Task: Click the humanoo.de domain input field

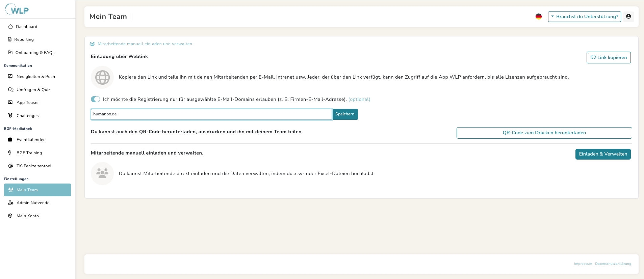Action: coord(211,114)
